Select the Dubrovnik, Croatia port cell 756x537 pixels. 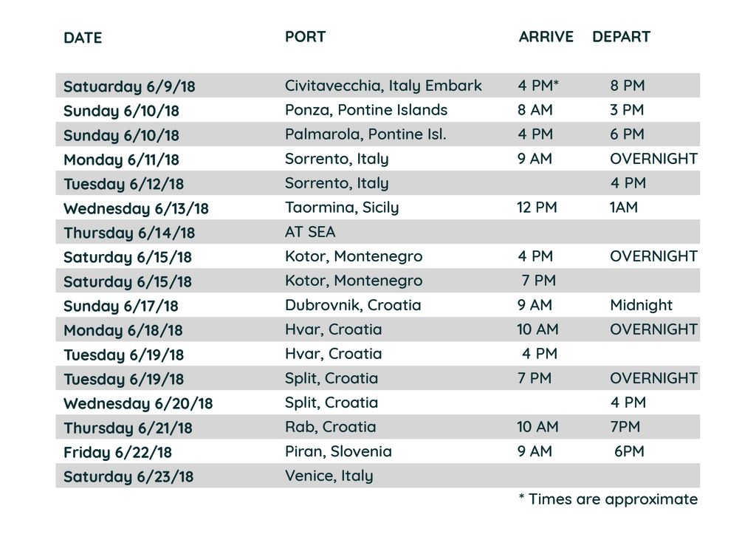tap(353, 305)
